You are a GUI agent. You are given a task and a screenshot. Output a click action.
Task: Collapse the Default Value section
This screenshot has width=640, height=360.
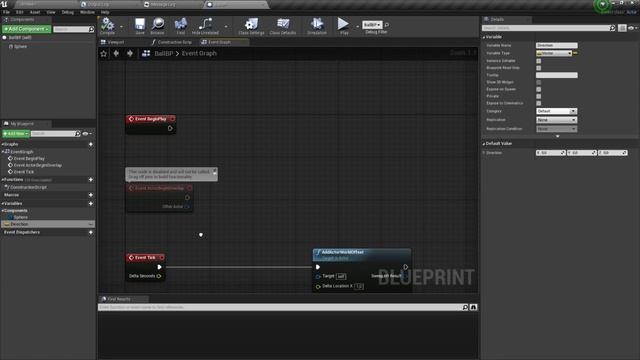click(x=484, y=144)
